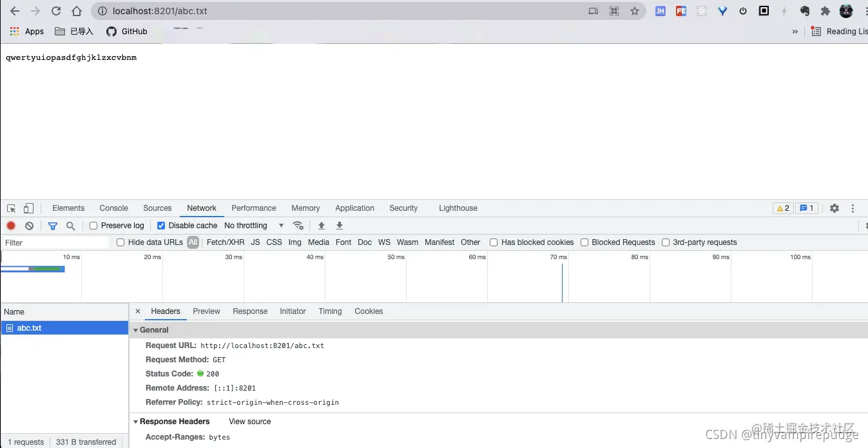This screenshot has width=868, height=448.
Task: Filter requests by Fetch/XHR
Action: pyautogui.click(x=226, y=242)
